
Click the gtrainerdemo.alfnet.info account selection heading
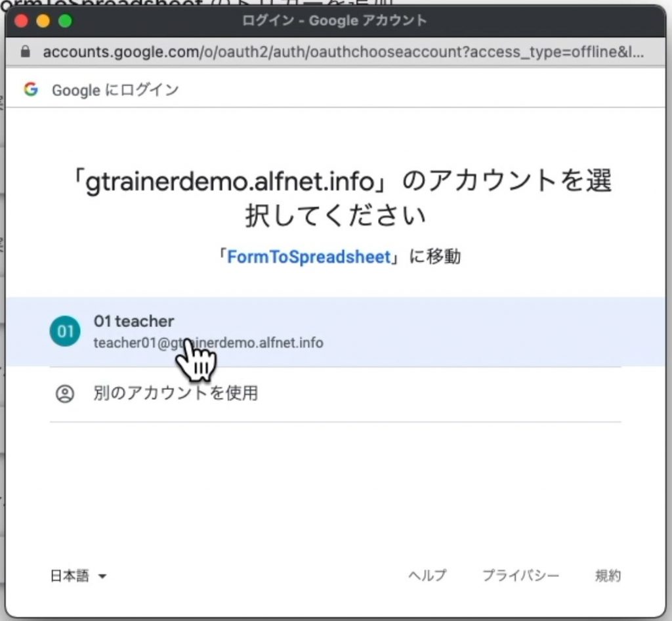tap(343, 198)
